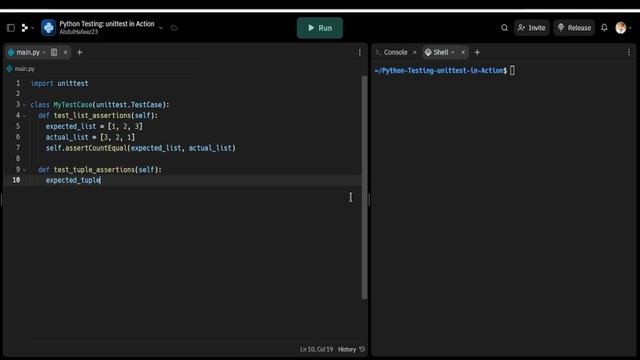Image resolution: width=640 pixels, height=360 pixels.
Task: Collapse the test_tuple_assertions fold arrow
Action: pos(24,170)
